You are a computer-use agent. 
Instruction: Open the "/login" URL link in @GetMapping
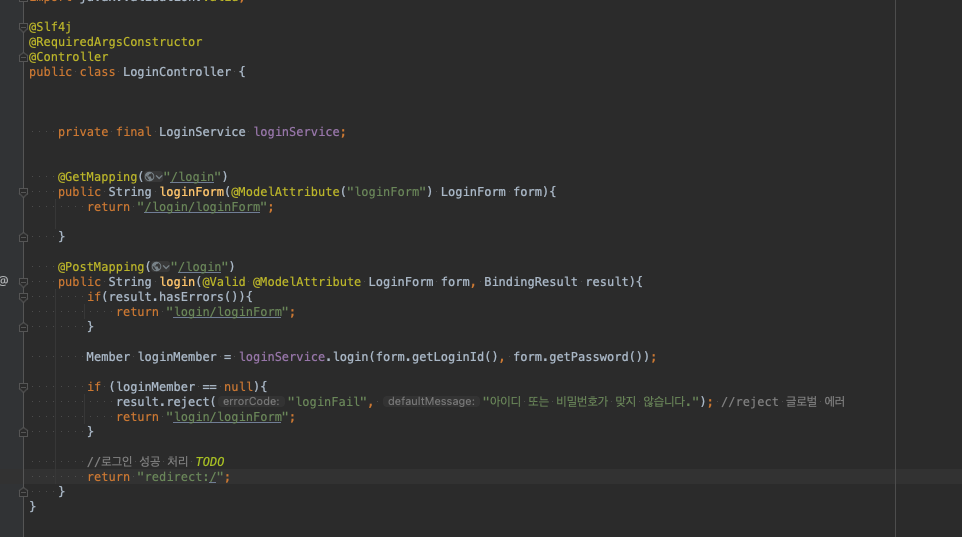192,177
